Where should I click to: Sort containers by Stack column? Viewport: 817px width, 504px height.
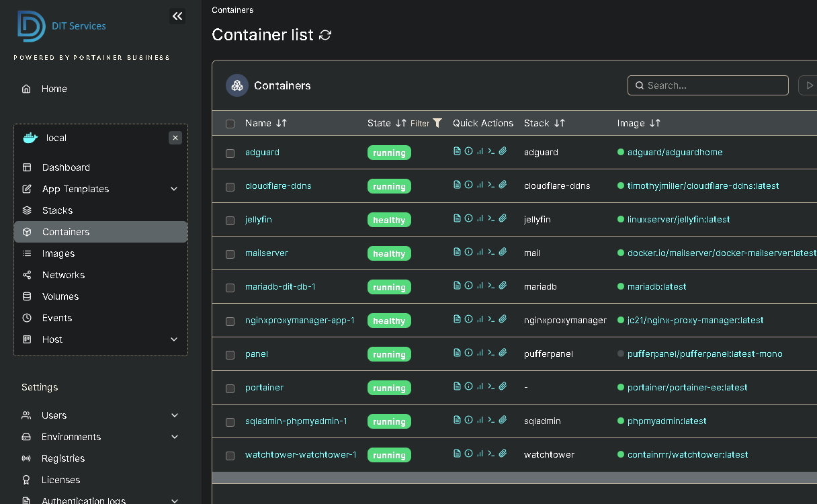(544, 123)
